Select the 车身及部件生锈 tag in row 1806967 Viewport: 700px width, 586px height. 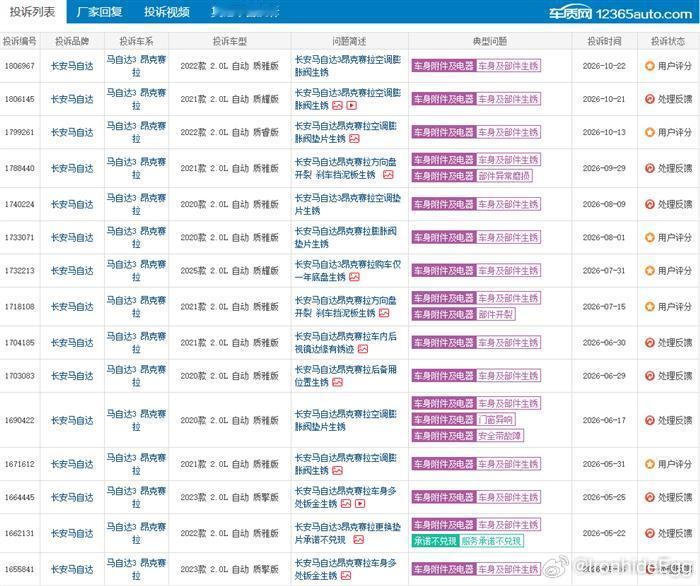click(x=508, y=66)
